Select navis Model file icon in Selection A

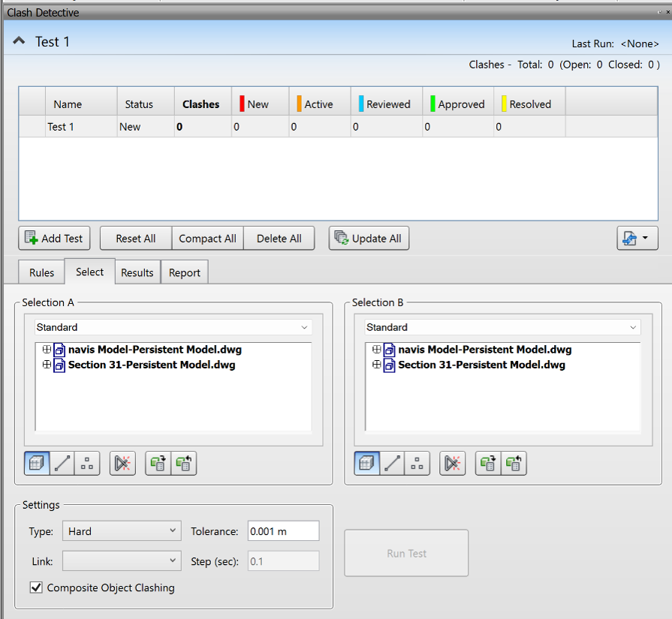point(59,350)
